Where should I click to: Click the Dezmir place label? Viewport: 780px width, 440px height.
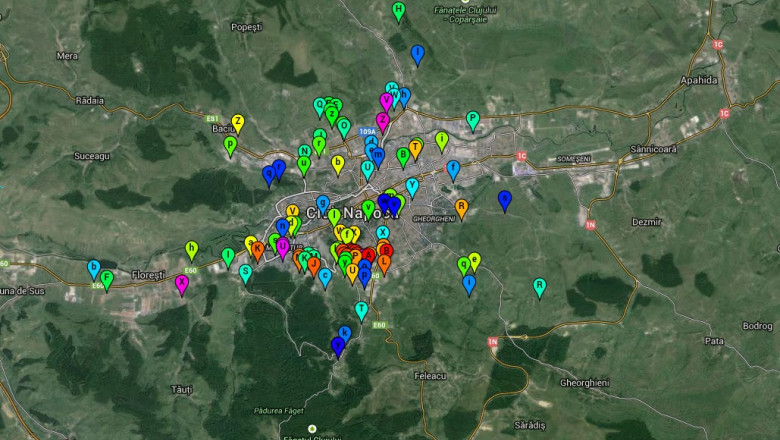tap(647, 222)
